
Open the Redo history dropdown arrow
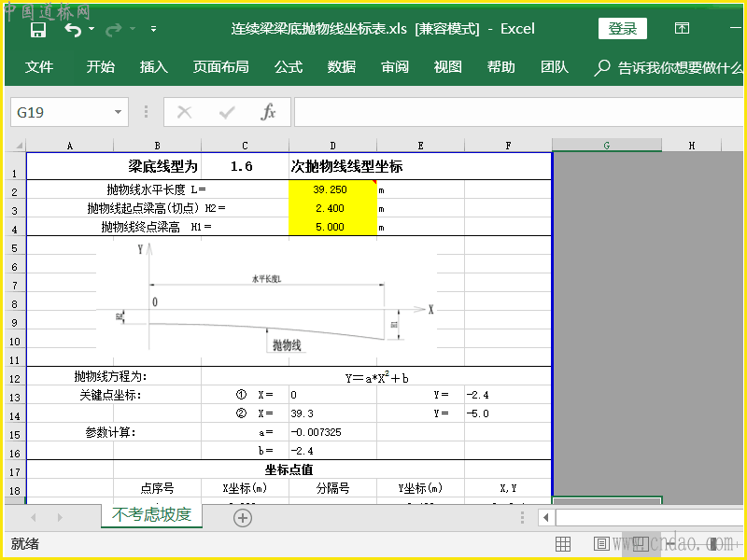(x=133, y=29)
